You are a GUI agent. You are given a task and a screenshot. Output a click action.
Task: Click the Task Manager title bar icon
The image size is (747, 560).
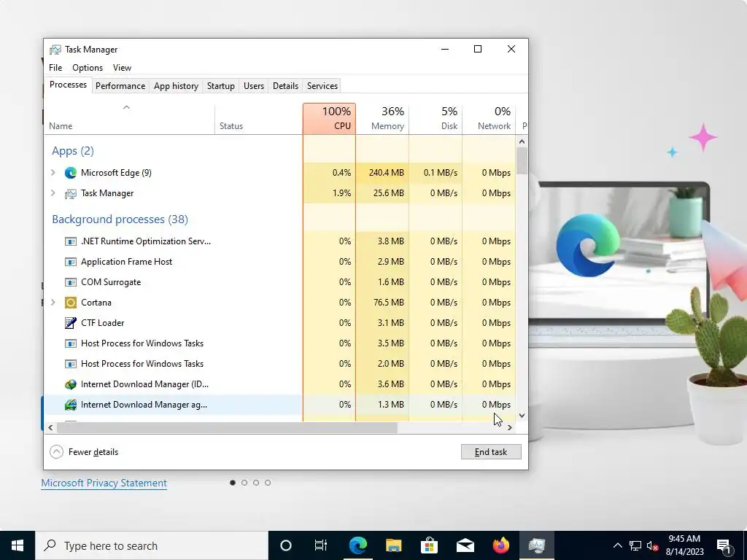tap(55, 50)
